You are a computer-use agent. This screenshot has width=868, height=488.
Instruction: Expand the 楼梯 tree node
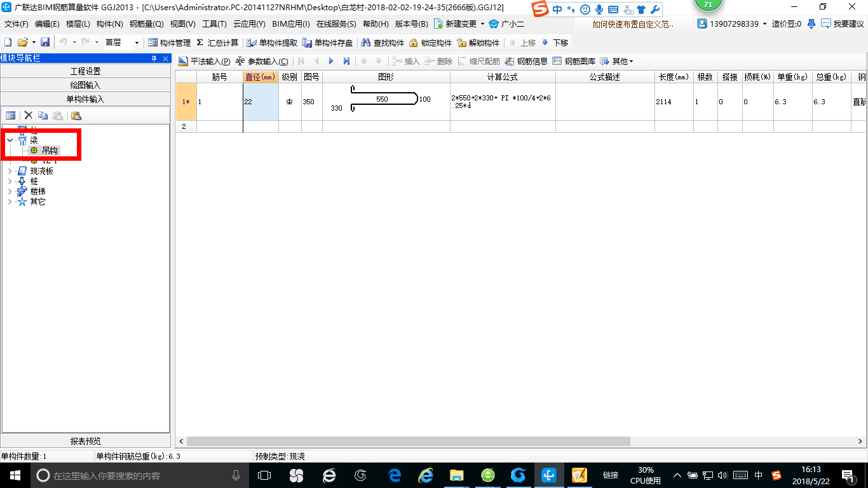pos(10,191)
